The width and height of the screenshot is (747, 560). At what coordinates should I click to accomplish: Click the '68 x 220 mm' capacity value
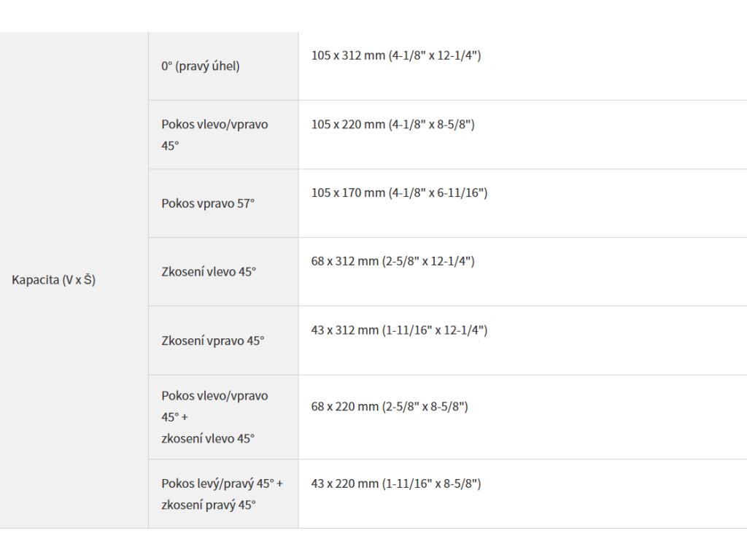click(345, 407)
